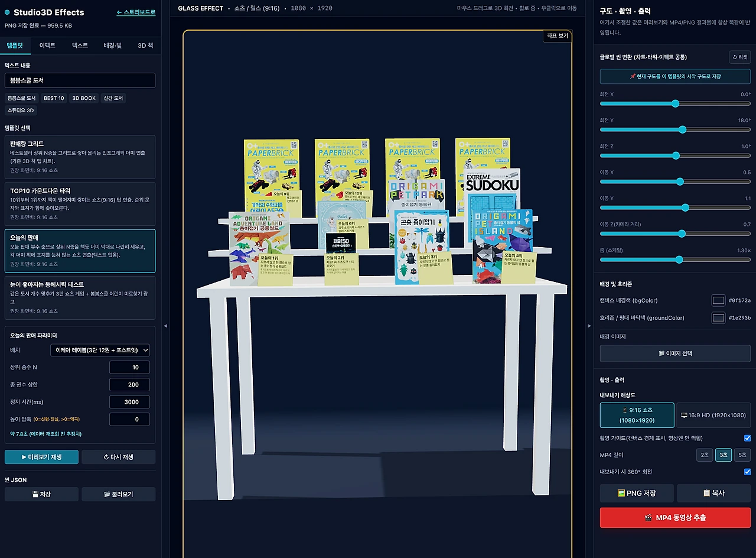Image resolution: width=756 pixels, height=558 pixels.
Task: Click the 봄봄스쿨 도서 preset chip
Action: [x=22, y=98]
